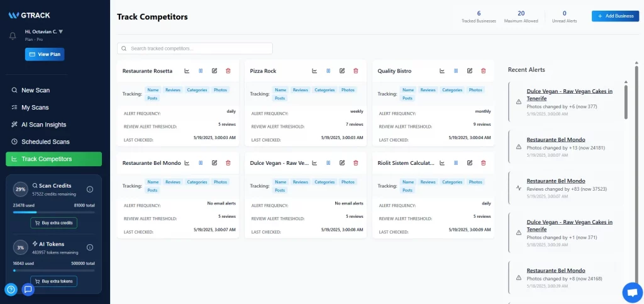Screen dimensions: 644x304
Task: Delete Restaurante Rosetta from tracking
Action: [x=228, y=70]
